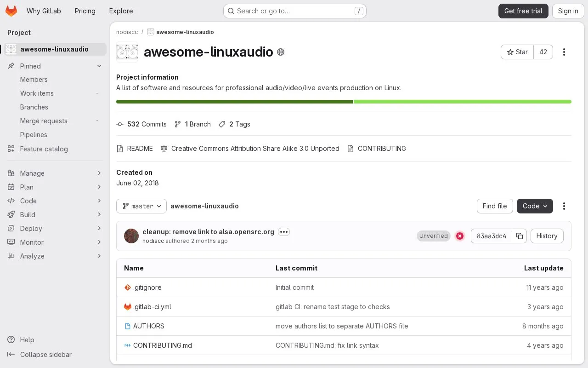The image size is (588, 368).
Task: Click Get free trial button
Action: (x=523, y=11)
